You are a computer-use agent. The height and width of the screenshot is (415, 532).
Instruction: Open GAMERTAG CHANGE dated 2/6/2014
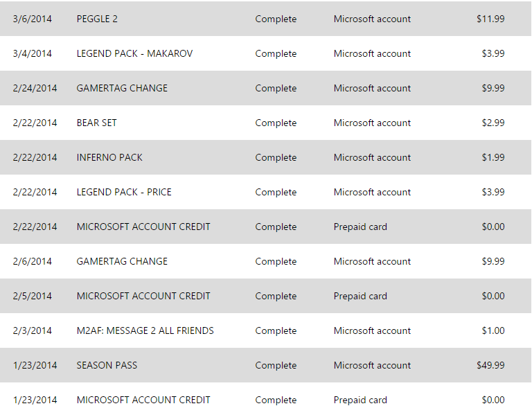click(x=122, y=261)
